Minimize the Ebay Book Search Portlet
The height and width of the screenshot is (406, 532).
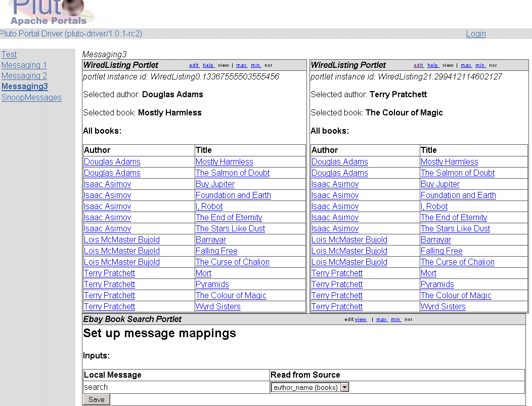coord(396,319)
